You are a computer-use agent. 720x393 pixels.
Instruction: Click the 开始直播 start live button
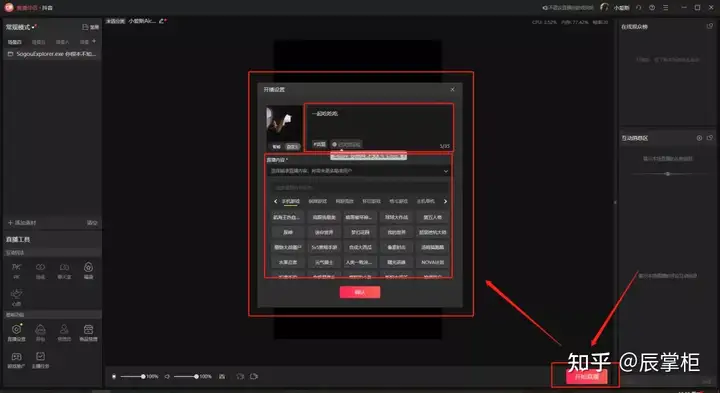587,376
